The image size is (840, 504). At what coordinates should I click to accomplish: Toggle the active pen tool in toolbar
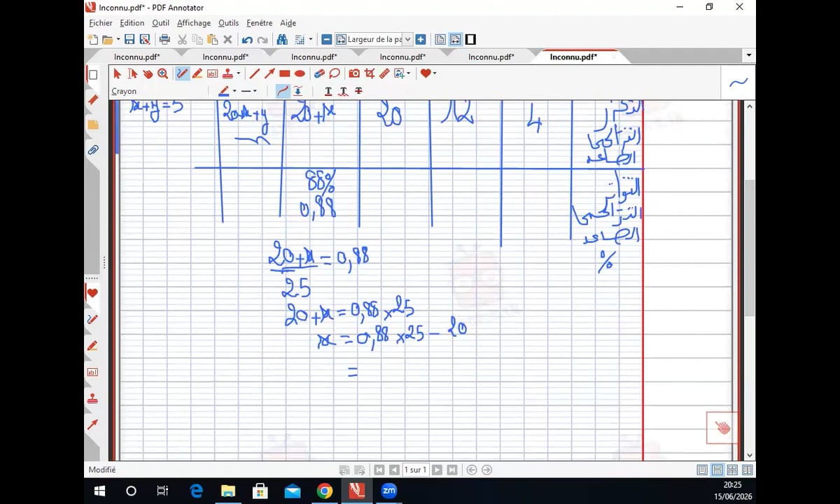pos(182,73)
